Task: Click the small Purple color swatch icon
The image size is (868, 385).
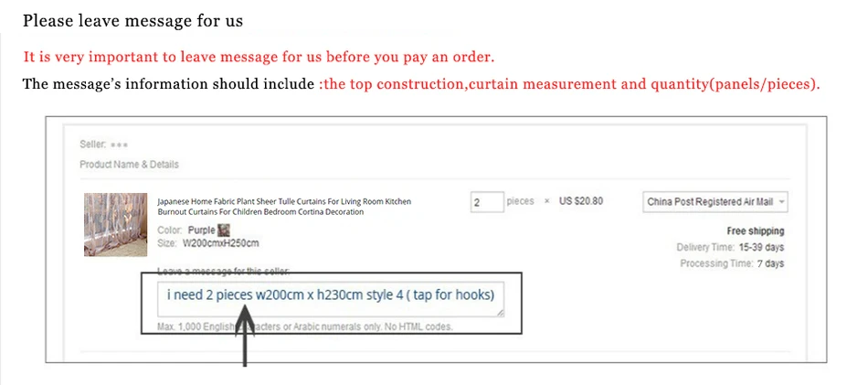Action: pos(224,230)
